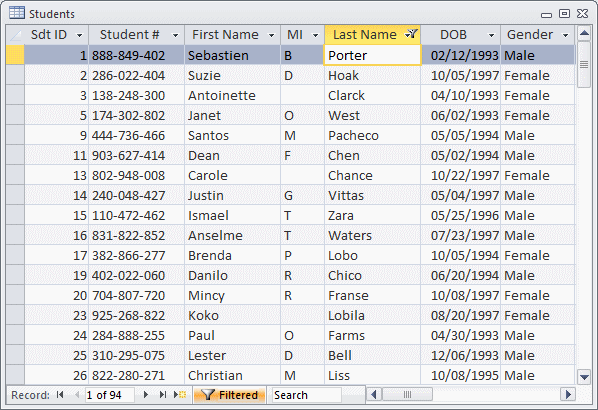
Task: Jump to last record button
Action: click(163, 395)
